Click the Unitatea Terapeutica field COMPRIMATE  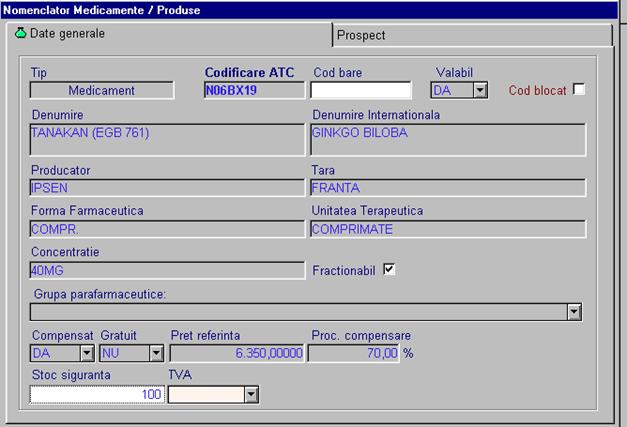448,229
